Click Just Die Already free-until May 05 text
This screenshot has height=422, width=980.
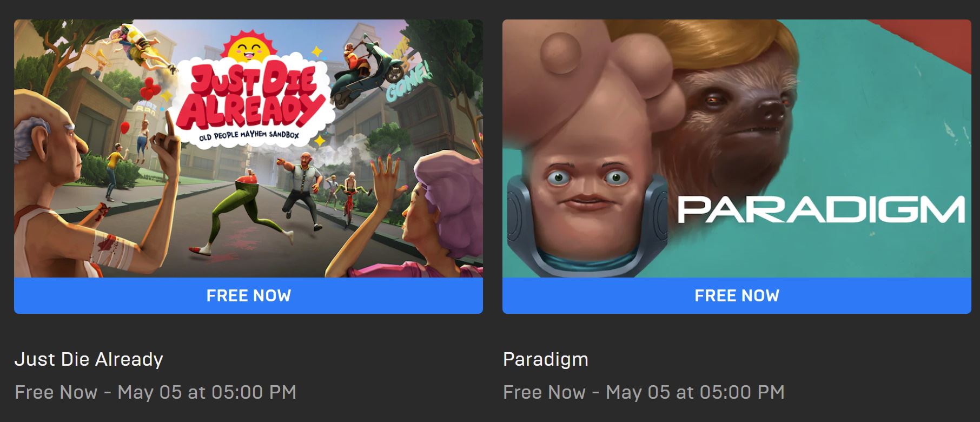156,392
